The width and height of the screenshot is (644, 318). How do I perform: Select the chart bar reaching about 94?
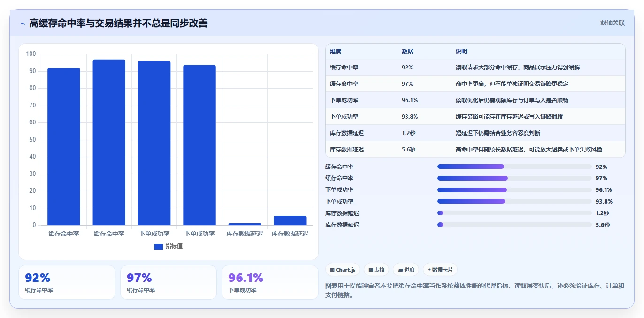(x=199, y=145)
